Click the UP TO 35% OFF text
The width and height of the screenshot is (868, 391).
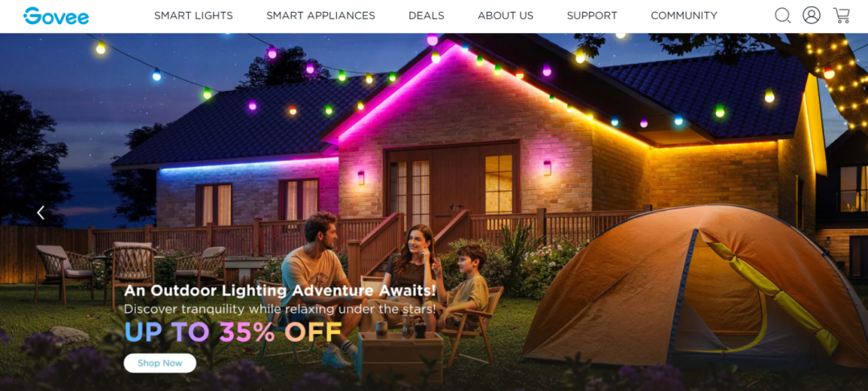pos(232,332)
